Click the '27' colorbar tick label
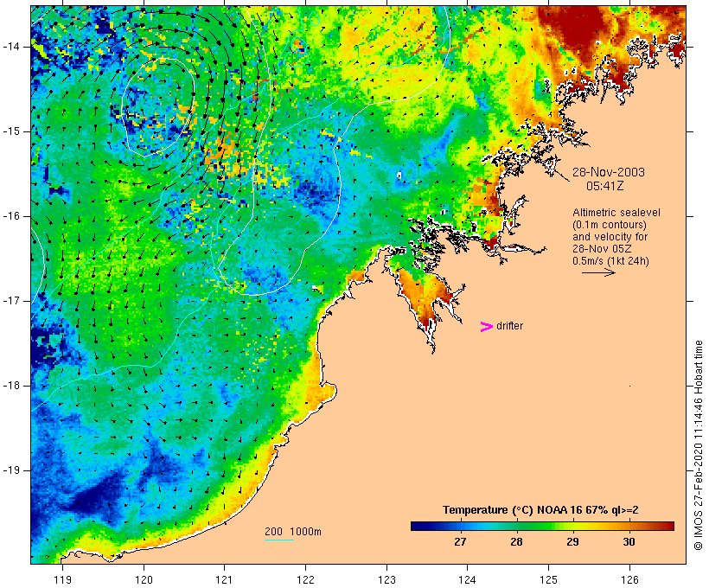709x588 pixels. pyautogui.click(x=460, y=542)
